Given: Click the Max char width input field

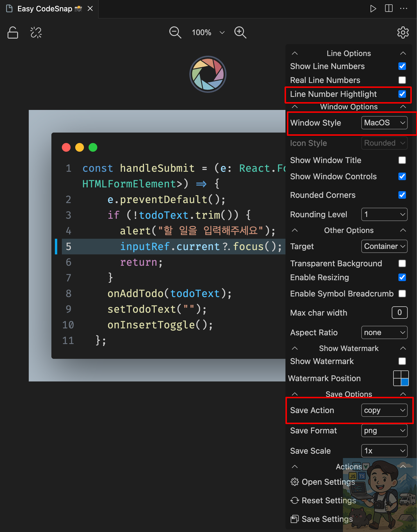Looking at the screenshot, I should (x=400, y=312).
